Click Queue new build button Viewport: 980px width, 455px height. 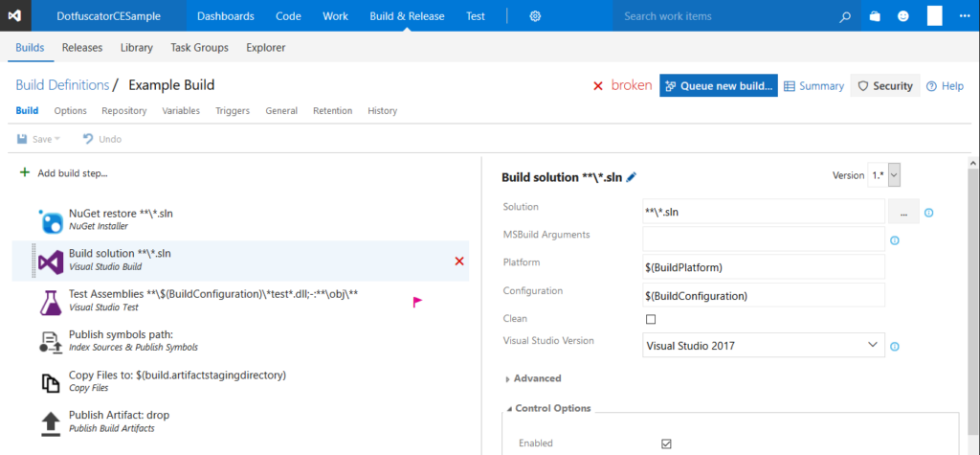pos(719,86)
